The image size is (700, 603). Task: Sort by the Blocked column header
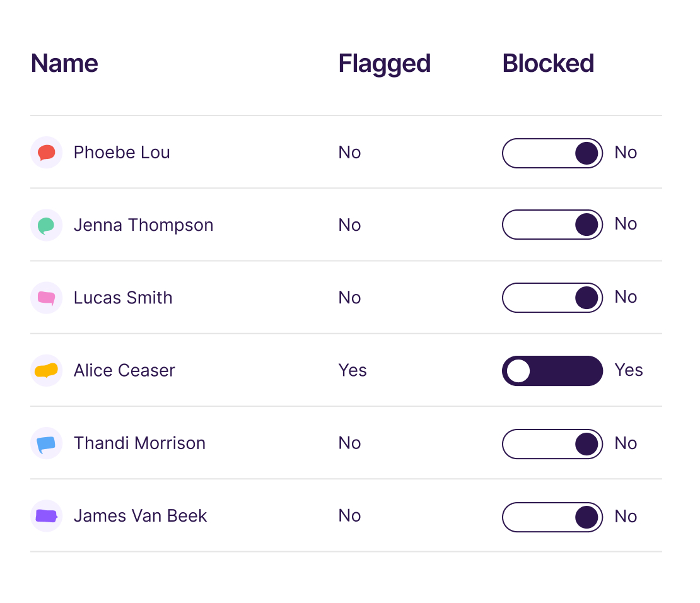(x=548, y=63)
